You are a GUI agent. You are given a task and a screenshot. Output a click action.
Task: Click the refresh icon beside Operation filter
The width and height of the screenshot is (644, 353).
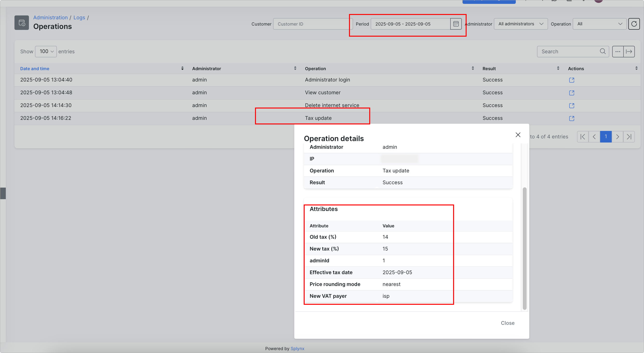pyautogui.click(x=634, y=24)
